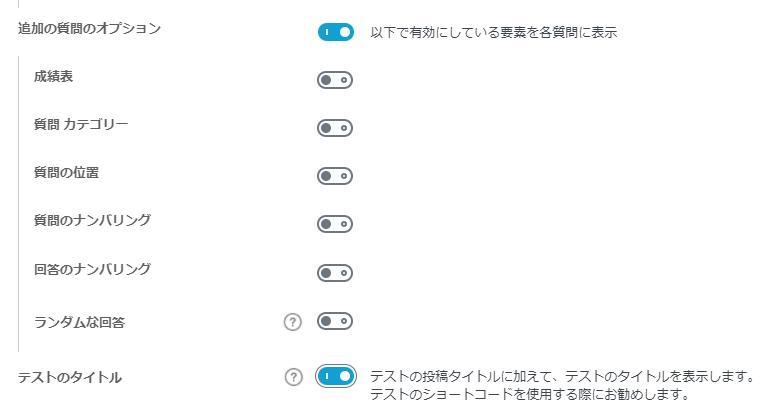
Task: Open help tooltip for テストのタイトル
Action: tap(294, 377)
